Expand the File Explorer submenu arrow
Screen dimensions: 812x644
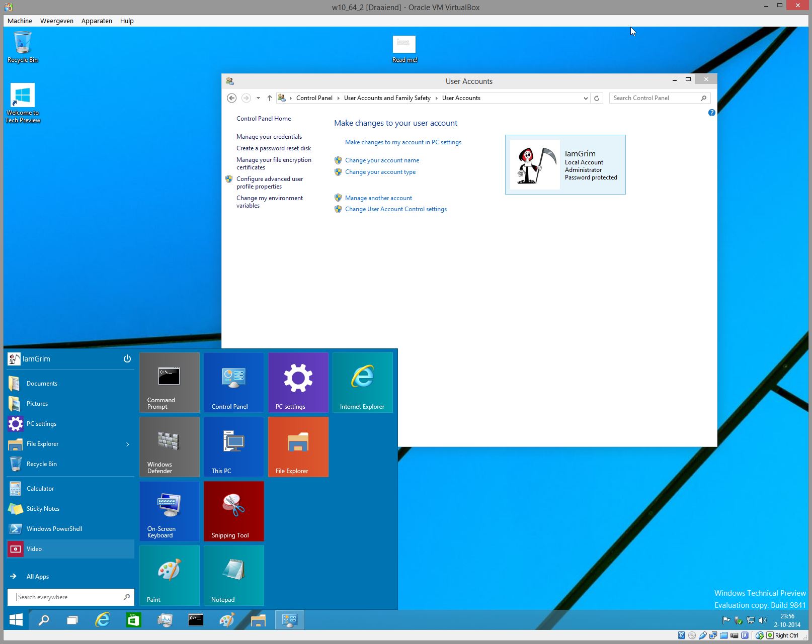point(128,444)
